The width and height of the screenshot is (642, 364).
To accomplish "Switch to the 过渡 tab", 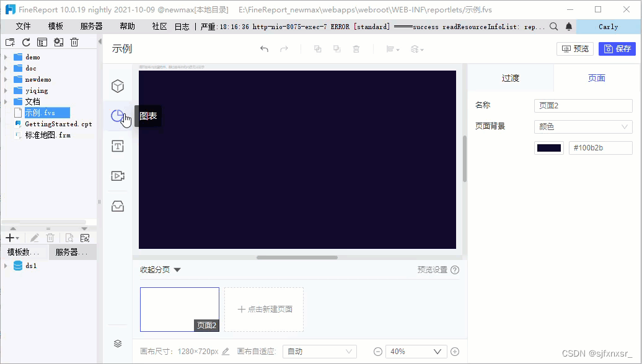I will 511,78.
